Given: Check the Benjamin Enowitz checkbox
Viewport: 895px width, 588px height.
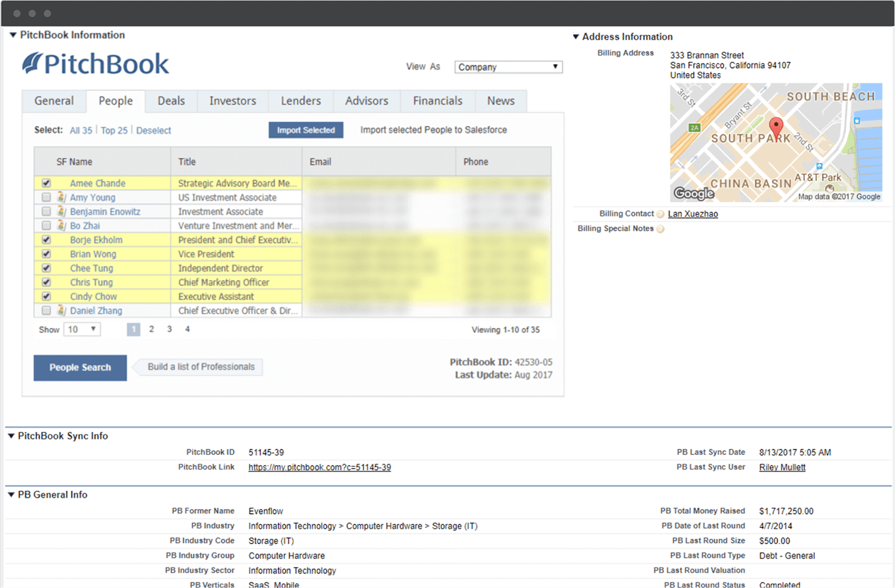Looking at the screenshot, I should click(46, 211).
